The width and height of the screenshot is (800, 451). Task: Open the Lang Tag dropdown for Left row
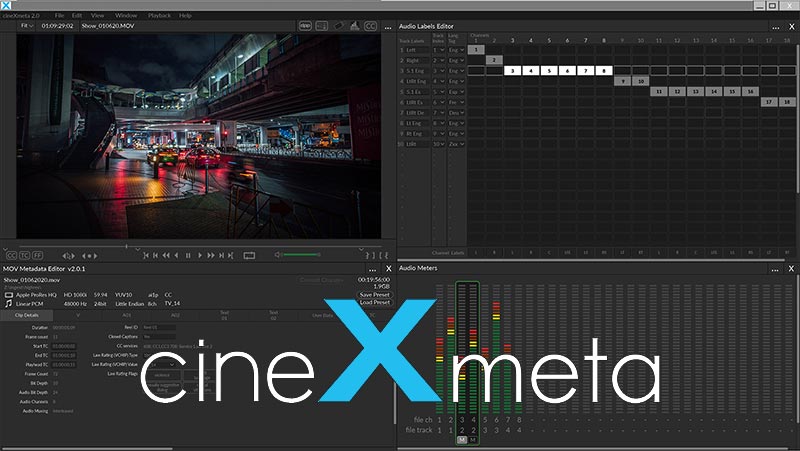coord(456,50)
